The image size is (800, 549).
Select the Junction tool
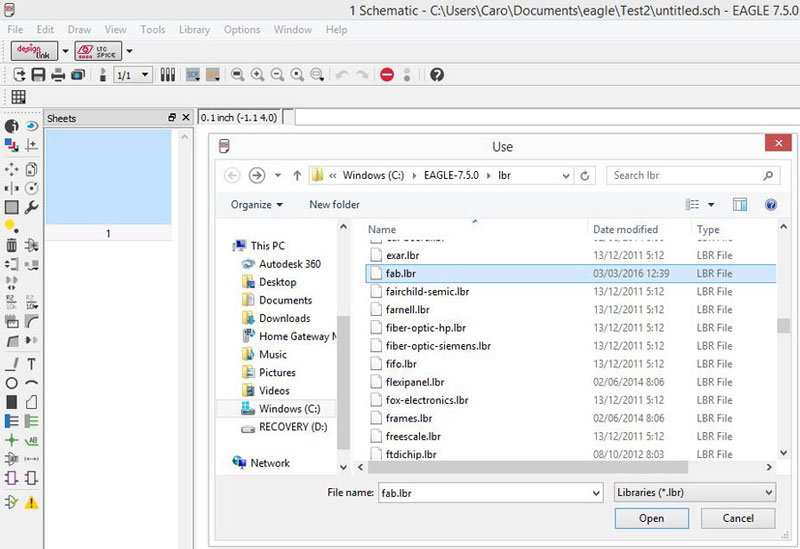pyautogui.click(x=11, y=440)
